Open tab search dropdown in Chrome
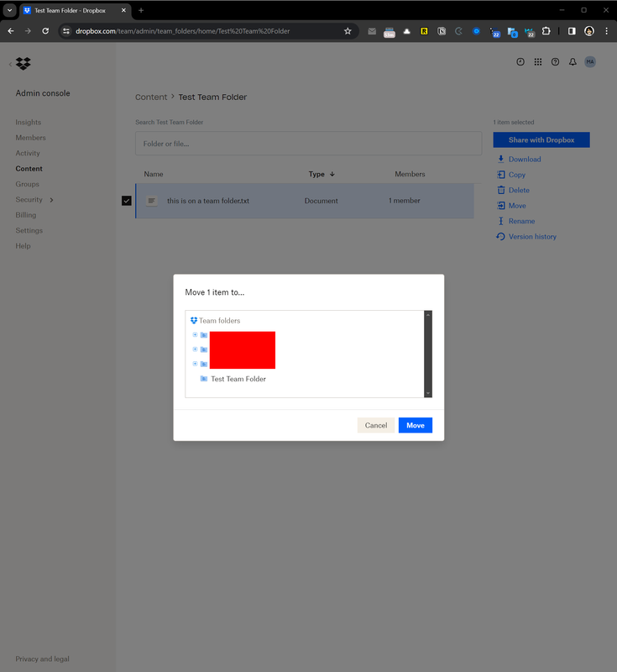The width and height of the screenshot is (617, 672). click(x=9, y=10)
